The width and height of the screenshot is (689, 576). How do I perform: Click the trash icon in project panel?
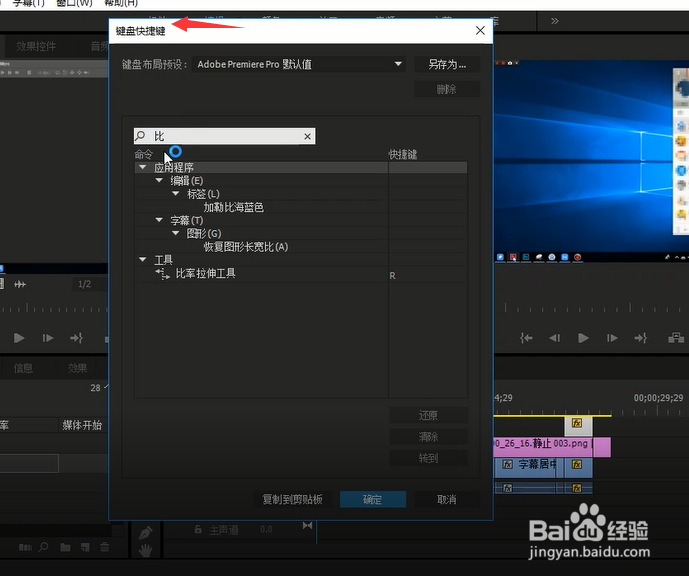[105, 547]
